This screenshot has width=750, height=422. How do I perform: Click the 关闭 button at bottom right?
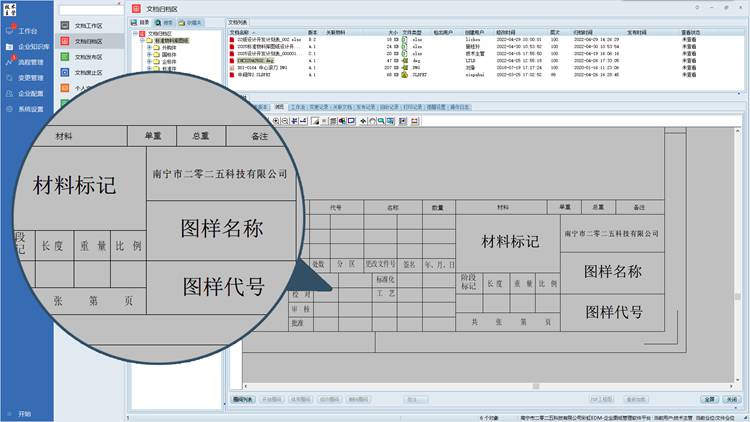tap(732, 398)
